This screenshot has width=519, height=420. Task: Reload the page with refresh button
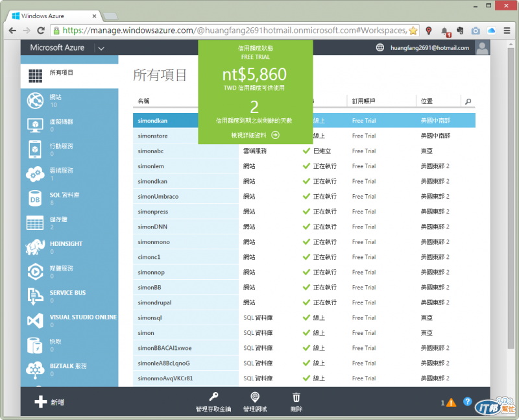[x=41, y=31]
